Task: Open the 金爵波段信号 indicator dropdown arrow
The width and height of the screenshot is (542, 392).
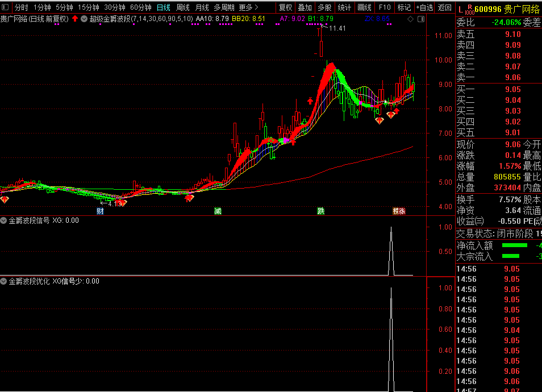Action: [x=4, y=220]
